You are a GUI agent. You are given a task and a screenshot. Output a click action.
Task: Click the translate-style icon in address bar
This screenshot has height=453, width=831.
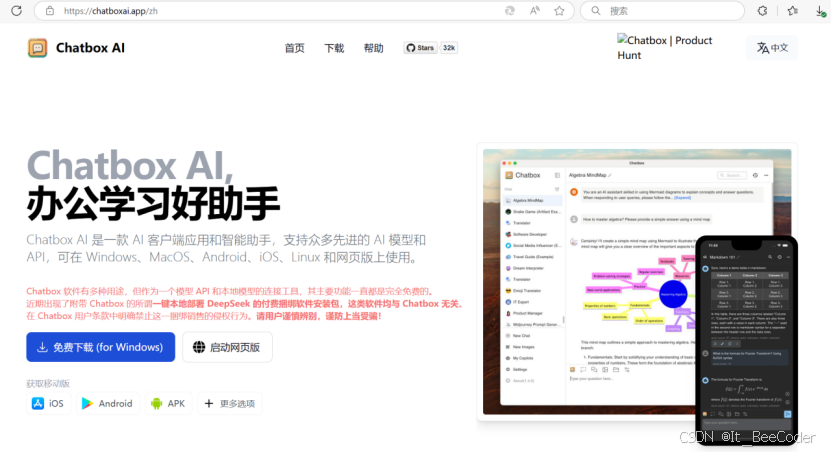coord(510,11)
